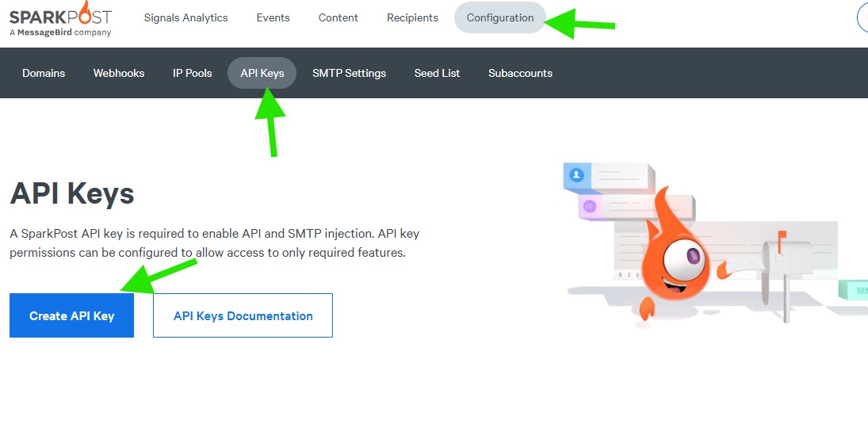Image resolution: width=868 pixels, height=443 pixels.
Task: Open the Webhooks tab
Action: (119, 73)
